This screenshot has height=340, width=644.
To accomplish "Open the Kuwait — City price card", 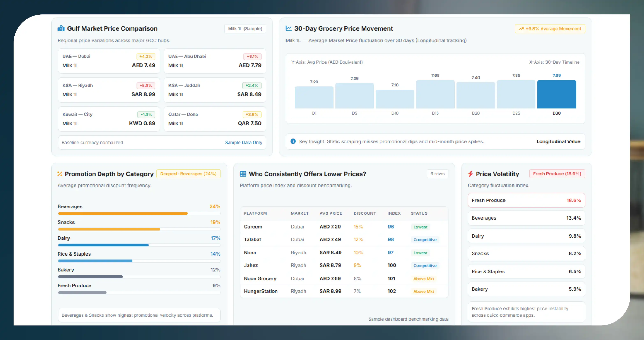I will 109,119.
